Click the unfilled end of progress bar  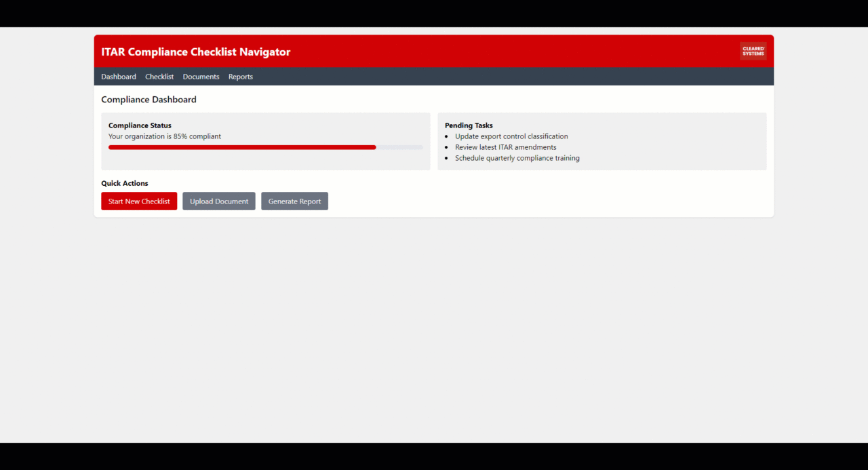click(399, 147)
